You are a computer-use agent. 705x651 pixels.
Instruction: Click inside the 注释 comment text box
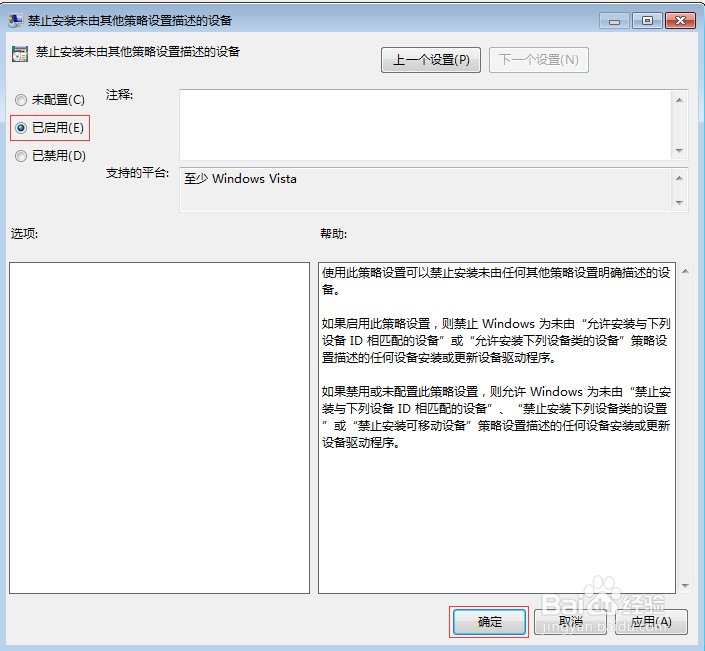425,125
